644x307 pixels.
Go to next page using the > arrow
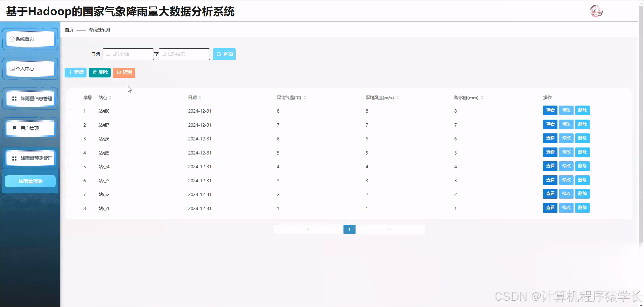coord(389,229)
